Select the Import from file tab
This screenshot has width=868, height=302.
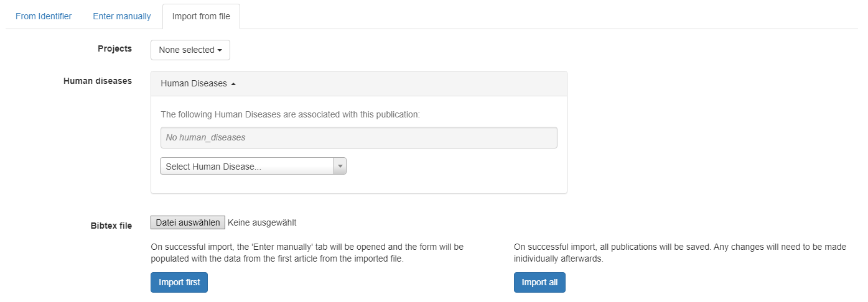201,16
